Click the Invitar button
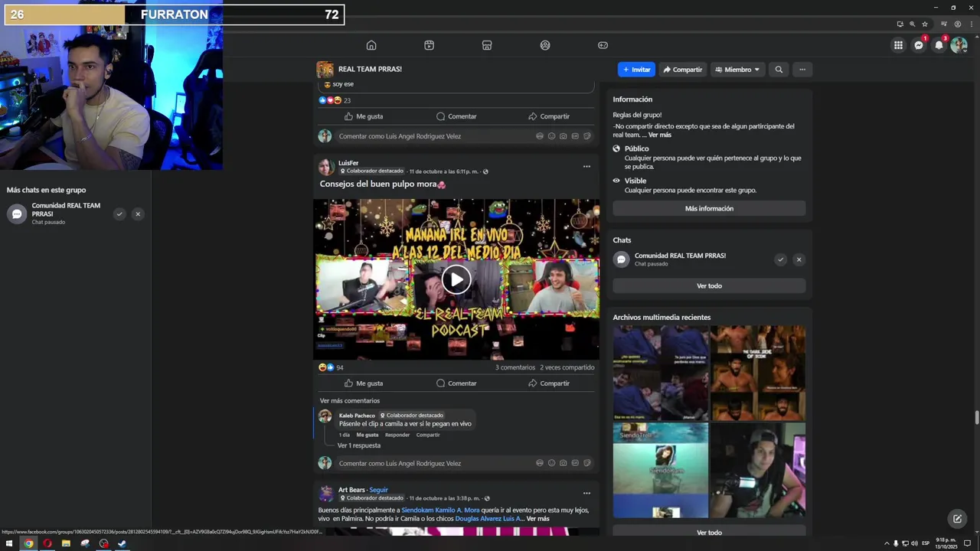Image resolution: width=980 pixels, height=551 pixels. (636, 70)
